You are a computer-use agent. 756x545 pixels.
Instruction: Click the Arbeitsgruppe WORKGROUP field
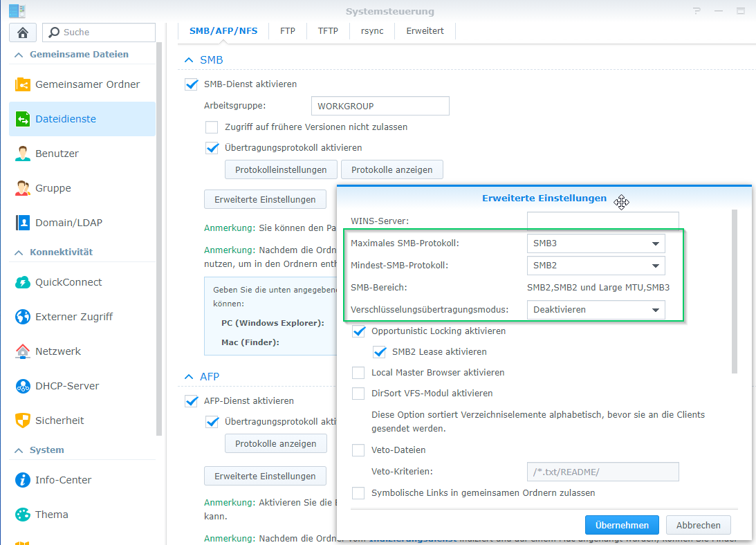pos(380,106)
